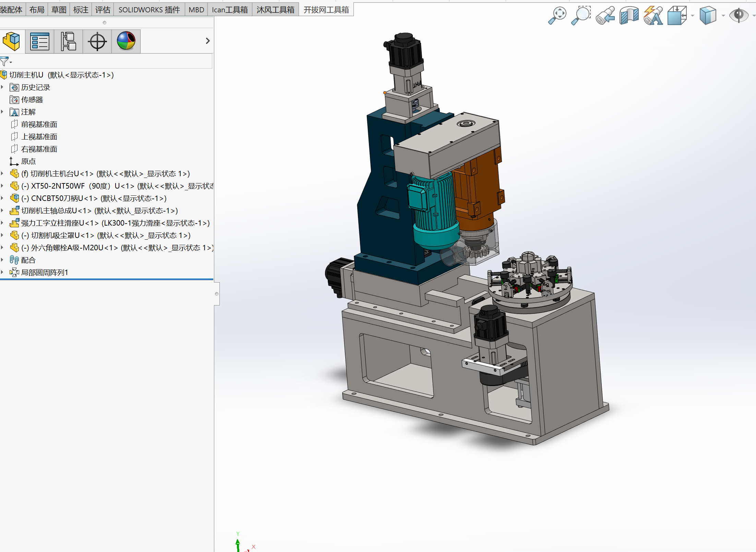Click the 历史记录 folder icon
756x552 pixels.
(14, 87)
